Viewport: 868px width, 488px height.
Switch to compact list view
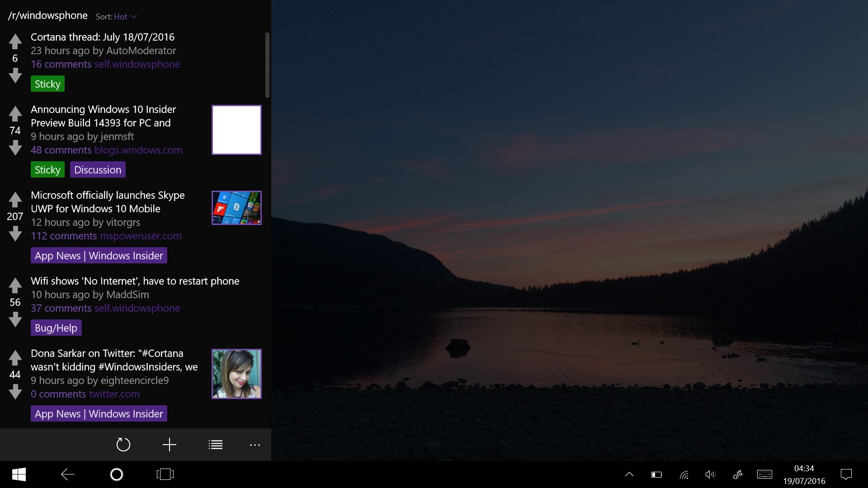(x=215, y=444)
